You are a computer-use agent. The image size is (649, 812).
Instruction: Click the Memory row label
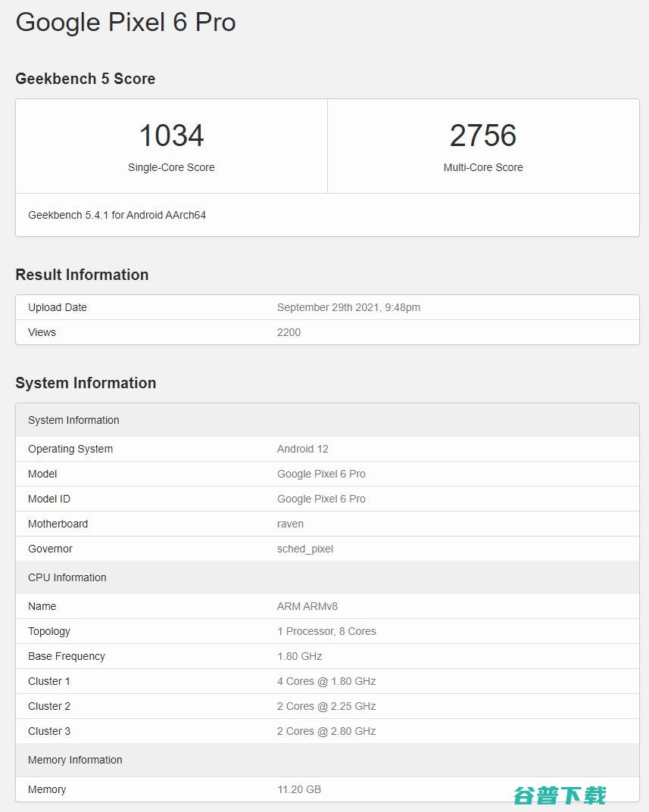47,789
